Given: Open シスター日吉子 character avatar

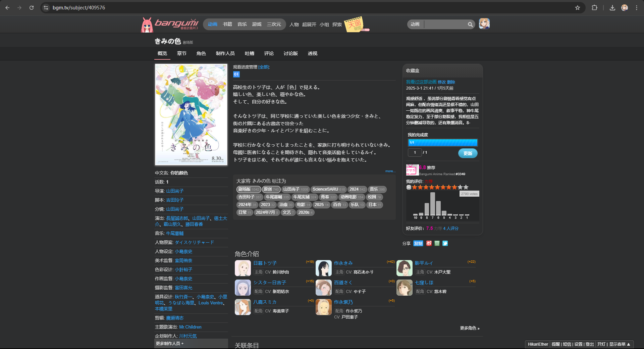Looking at the screenshot, I should (243, 288).
